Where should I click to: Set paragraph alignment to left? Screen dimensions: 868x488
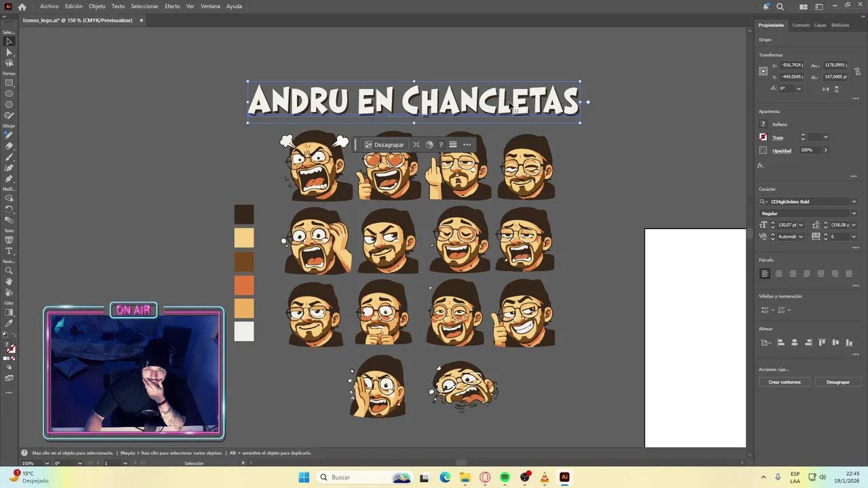pyautogui.click(x=765, y=274)
